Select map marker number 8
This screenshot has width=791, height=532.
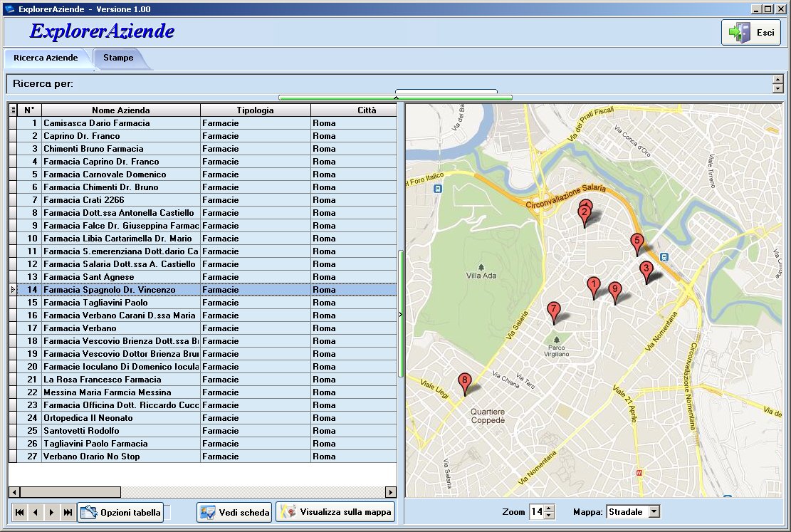click(x=465, y=384)
